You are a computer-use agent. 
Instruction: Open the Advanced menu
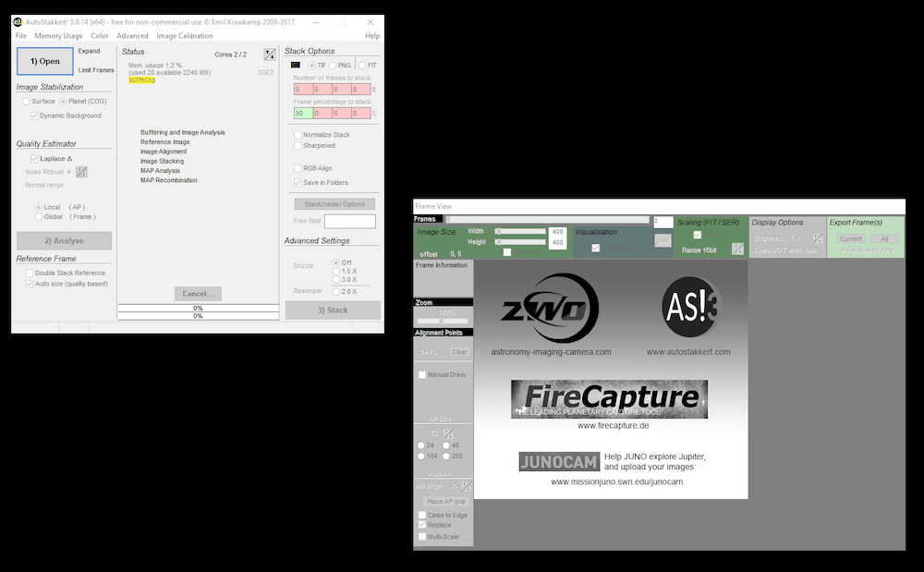pyautogui.click(x=132, y=36)
